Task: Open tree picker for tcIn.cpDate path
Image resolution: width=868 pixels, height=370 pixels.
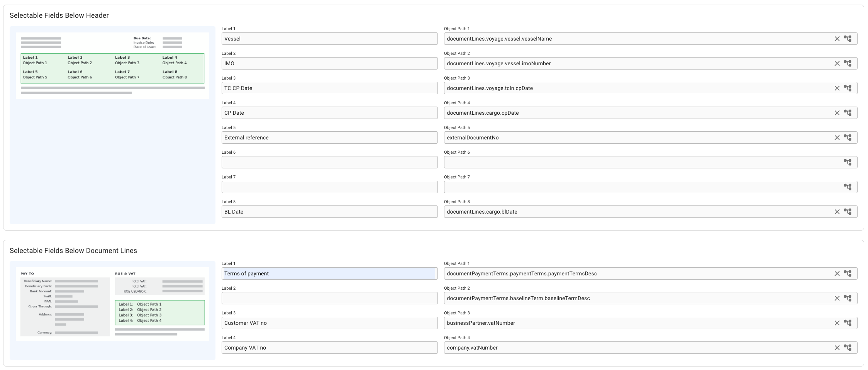Action: click(x=848, y=88)
